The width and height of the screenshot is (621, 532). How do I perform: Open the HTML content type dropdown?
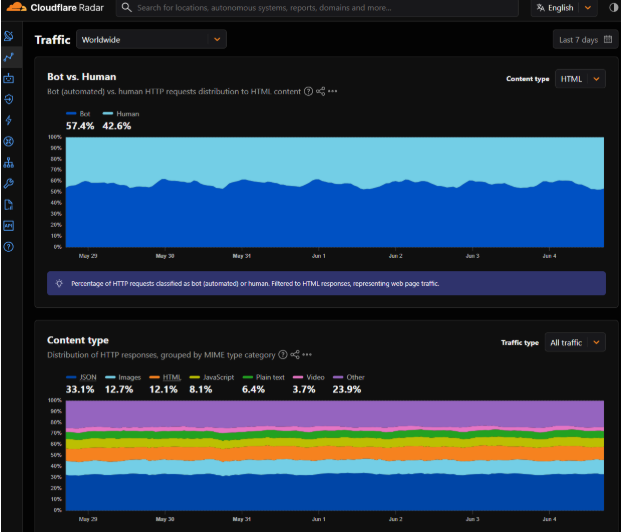tap(580, 79)
